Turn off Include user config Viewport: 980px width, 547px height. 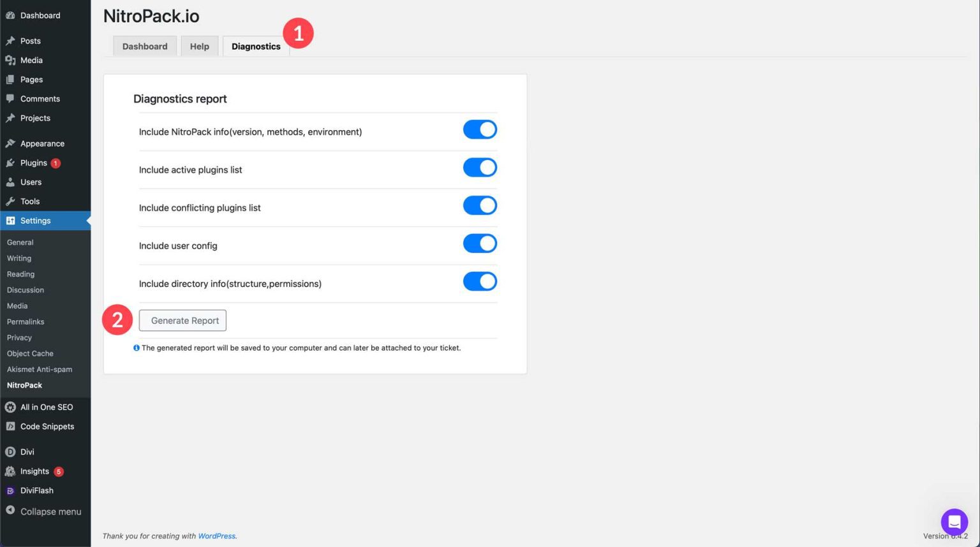(x=480, y=243)
